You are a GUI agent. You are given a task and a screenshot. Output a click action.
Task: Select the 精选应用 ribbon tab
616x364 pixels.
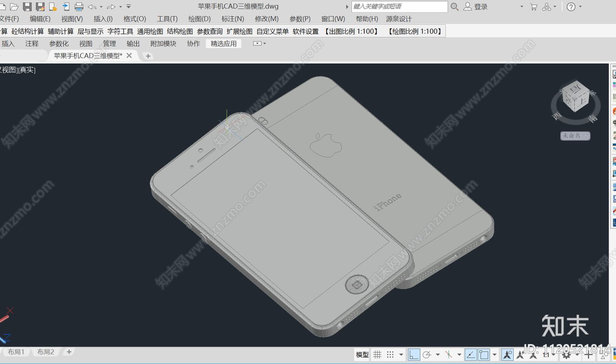224,44
